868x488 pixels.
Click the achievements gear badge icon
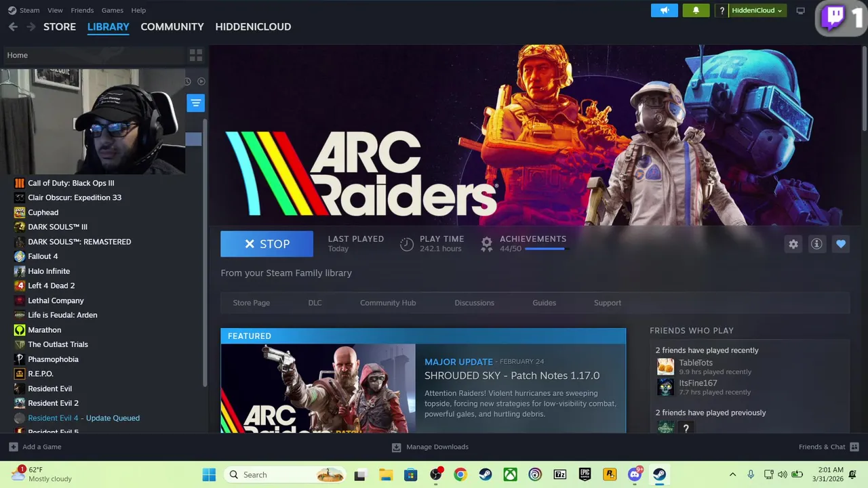tap(487, 244)
